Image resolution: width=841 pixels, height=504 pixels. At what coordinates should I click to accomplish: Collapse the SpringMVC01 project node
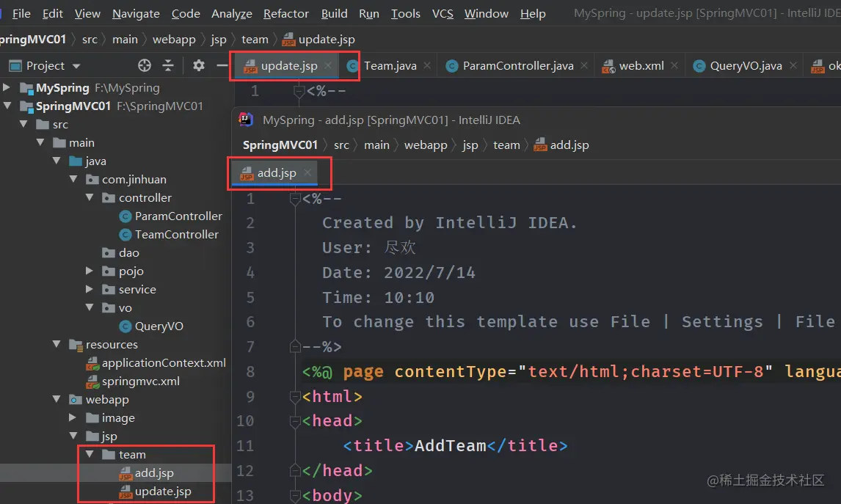(x=7, y=106)
